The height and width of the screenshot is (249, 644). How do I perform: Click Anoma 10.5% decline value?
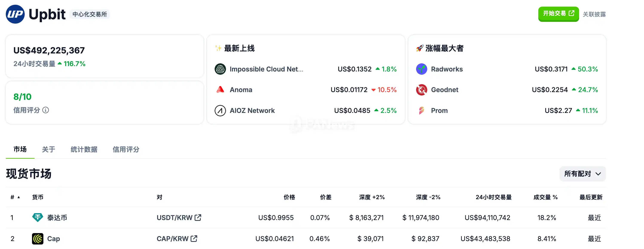click(x=387, y=90)
